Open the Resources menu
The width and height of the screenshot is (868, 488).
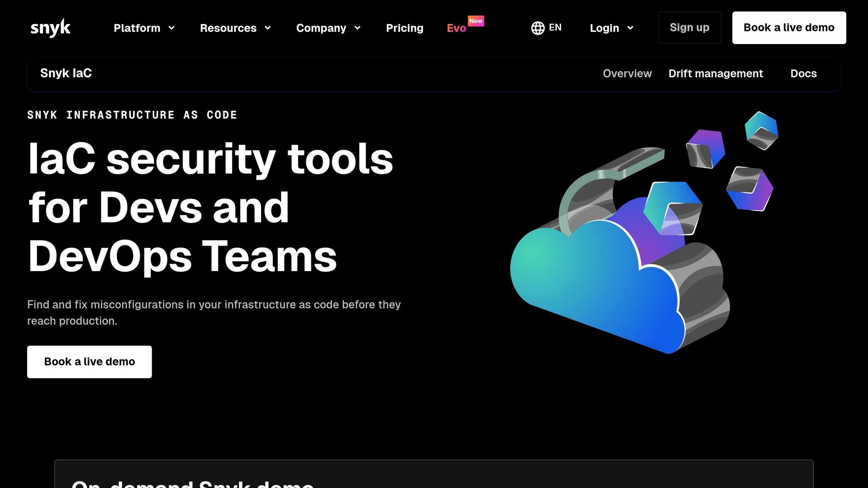click(228, 28)
